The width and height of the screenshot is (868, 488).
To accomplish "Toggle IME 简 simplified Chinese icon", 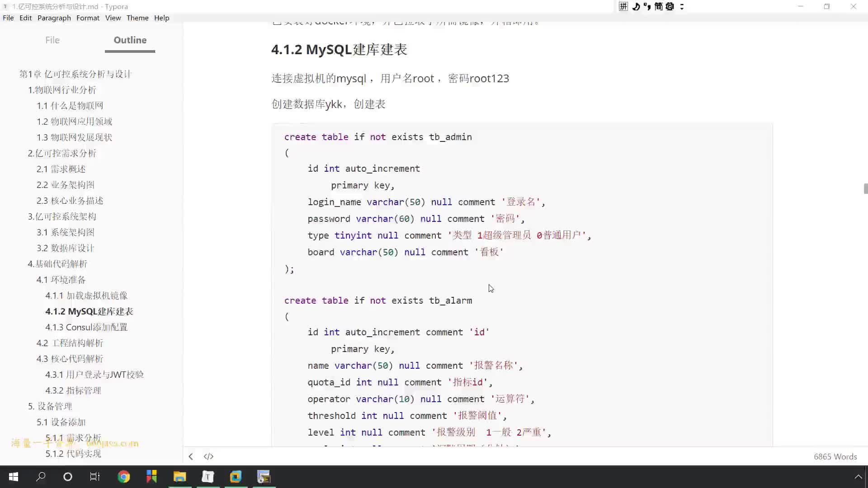I will click(658, 6).
